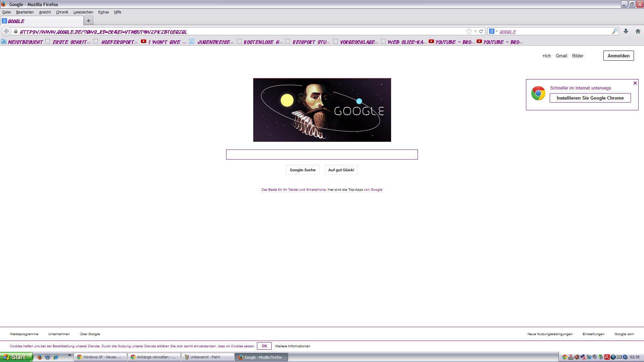644x362 pixels.
Task: Click the Auf gut Glück! button
Action: pyautogui.click(x=341, y=170)
